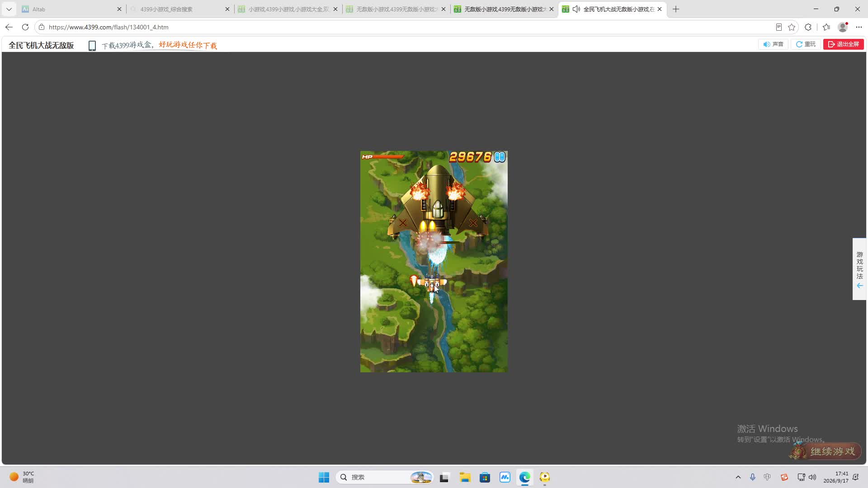The image size is (868, 488).
Task: Open File Explorer from the taskbar
Action: click(x=465, y=477)
